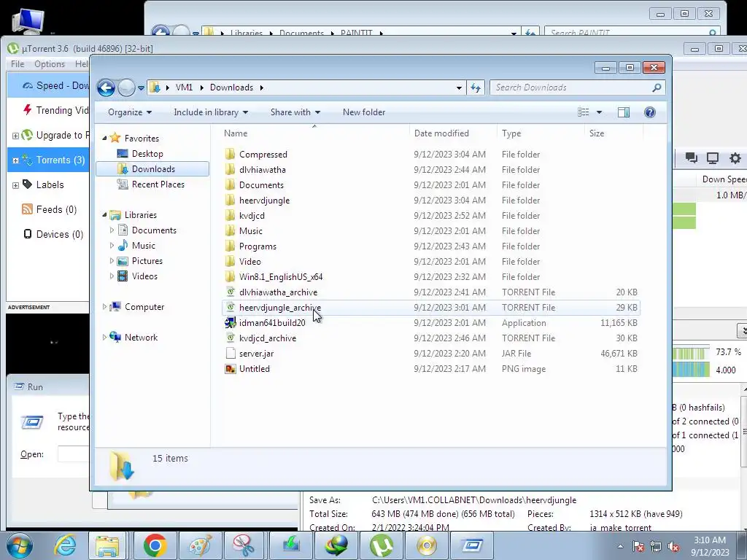The height and width of the screenshot is (560, 747).
Task: Go back with the Explorer Back arrow
Action: [106, 87]
